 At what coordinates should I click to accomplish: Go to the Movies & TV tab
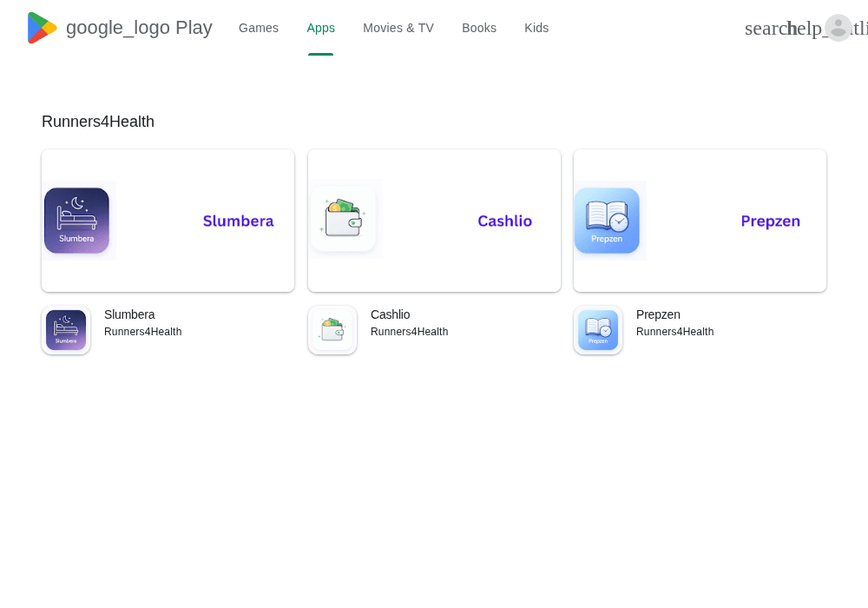point(398,29)
